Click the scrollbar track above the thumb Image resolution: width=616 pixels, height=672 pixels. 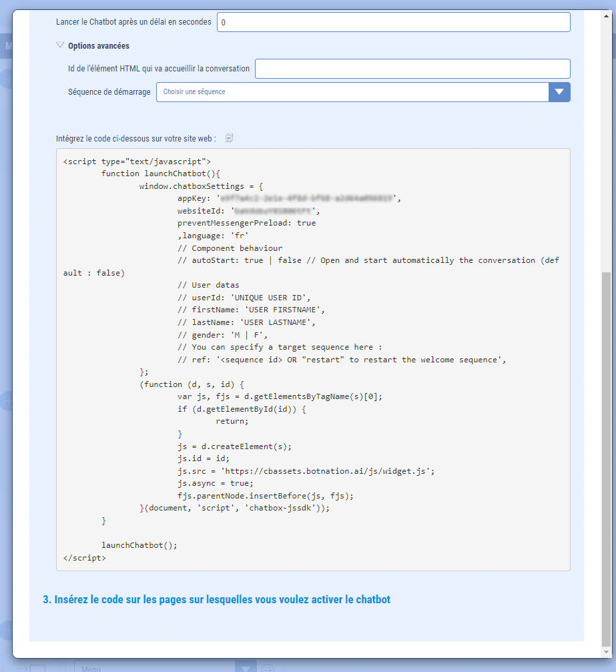click(x=606, y=133)
